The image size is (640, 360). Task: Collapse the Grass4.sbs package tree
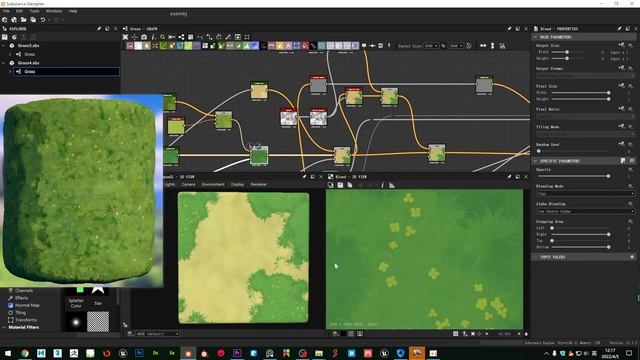pyautogui.click(x=4, y=63)
